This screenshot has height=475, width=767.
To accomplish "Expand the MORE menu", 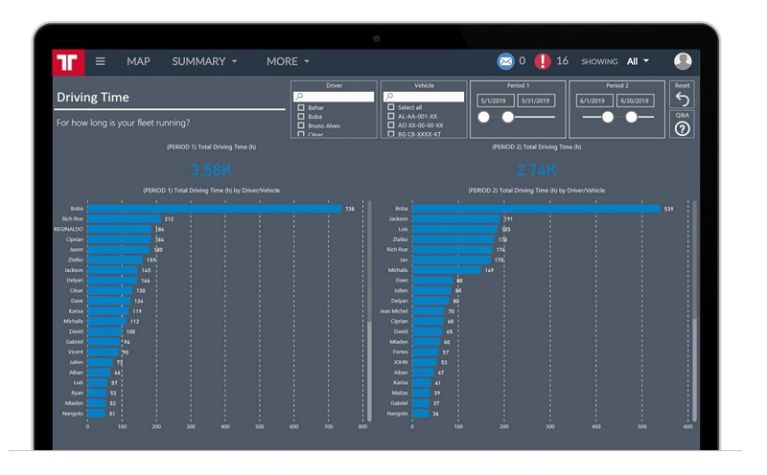I will coord(288,61).
